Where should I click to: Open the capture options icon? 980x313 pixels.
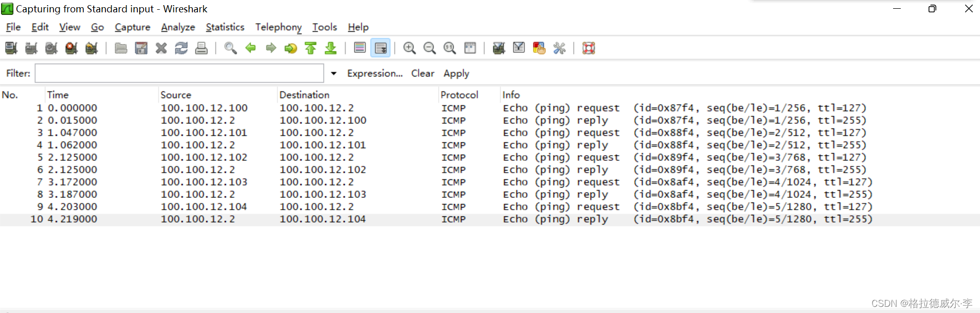click(31, 48)
